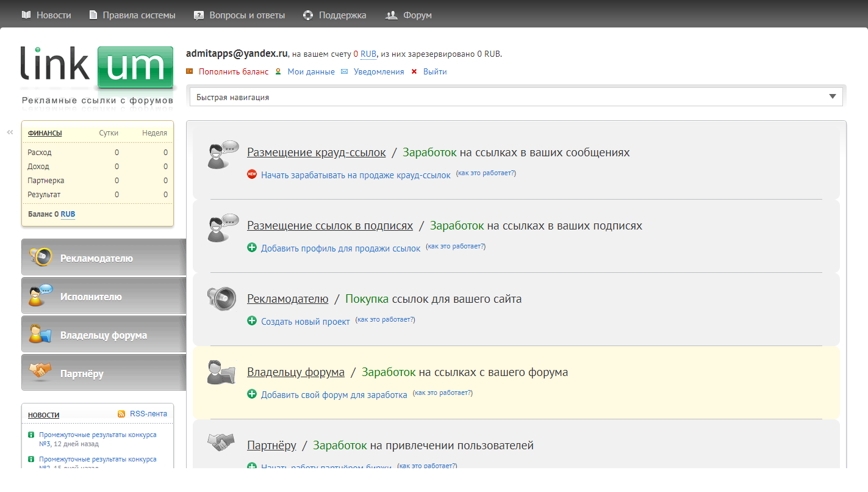Click the megaphone icon beside Рекламодателю
Viewport: 868px width, 492px height.
(223, 298)
